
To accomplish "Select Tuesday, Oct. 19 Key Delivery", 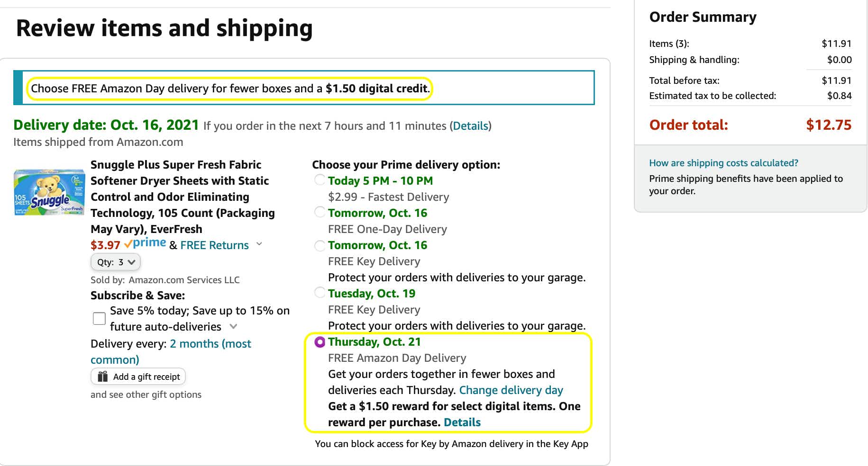I will click(x=320, y=293).
